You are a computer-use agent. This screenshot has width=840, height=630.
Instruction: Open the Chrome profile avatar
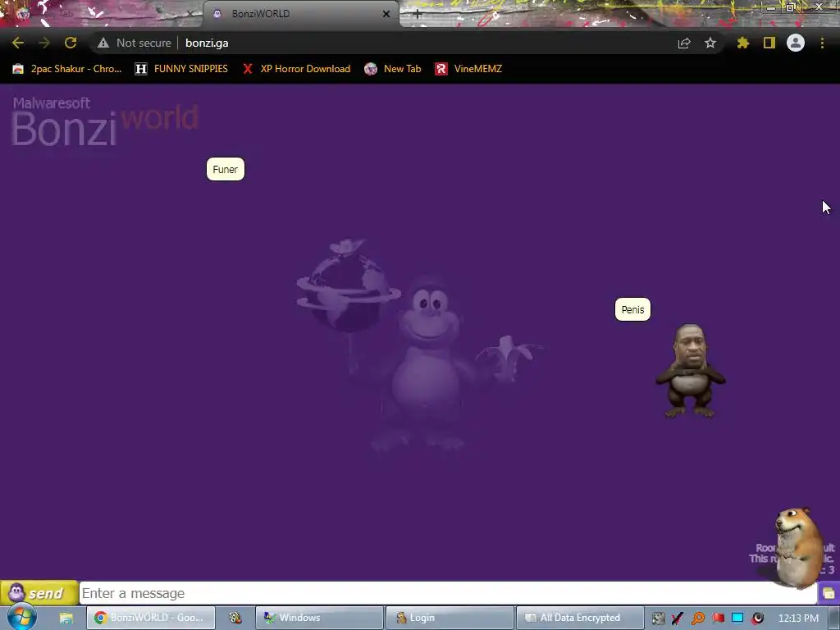796,43
